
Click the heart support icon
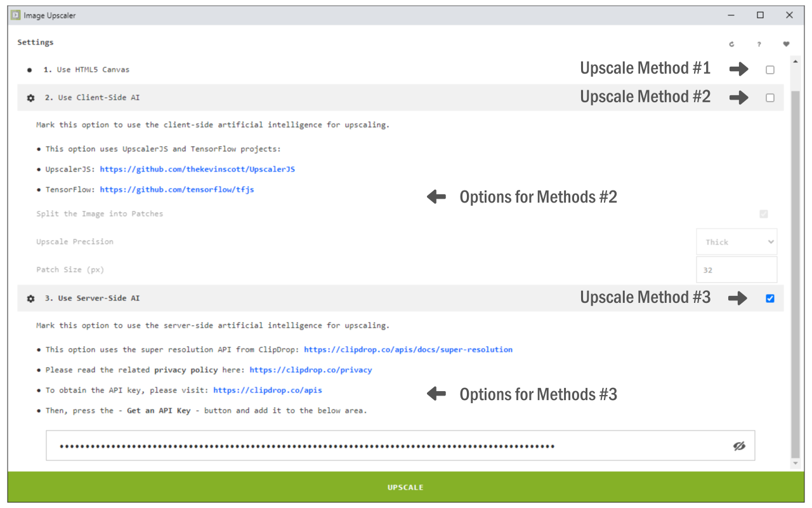(x=786, y=44)
